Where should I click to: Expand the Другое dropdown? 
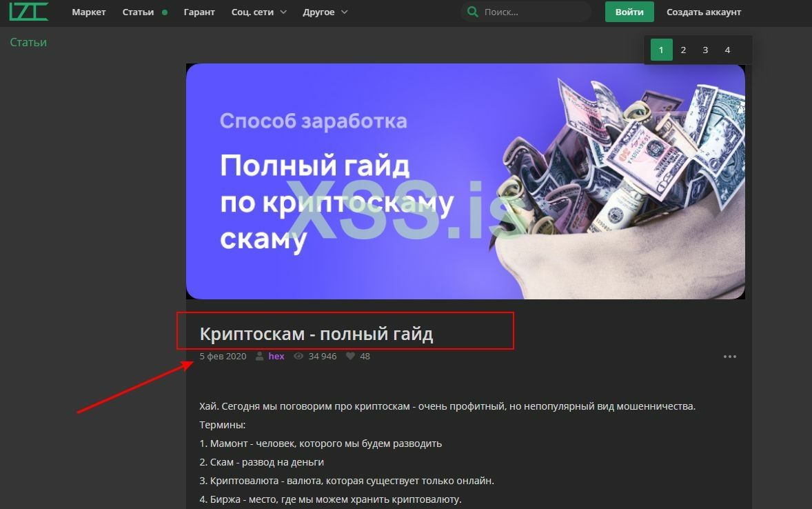tap(319, 12)
